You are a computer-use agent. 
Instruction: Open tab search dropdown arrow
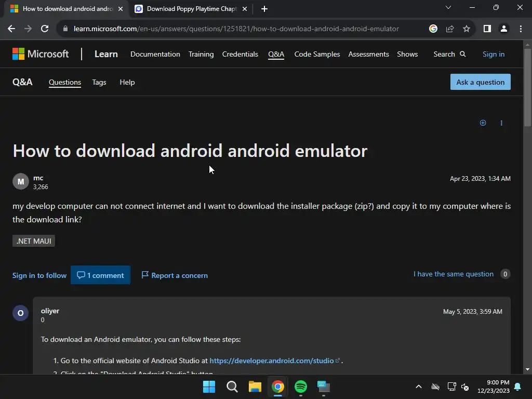[x=448, y=7]
